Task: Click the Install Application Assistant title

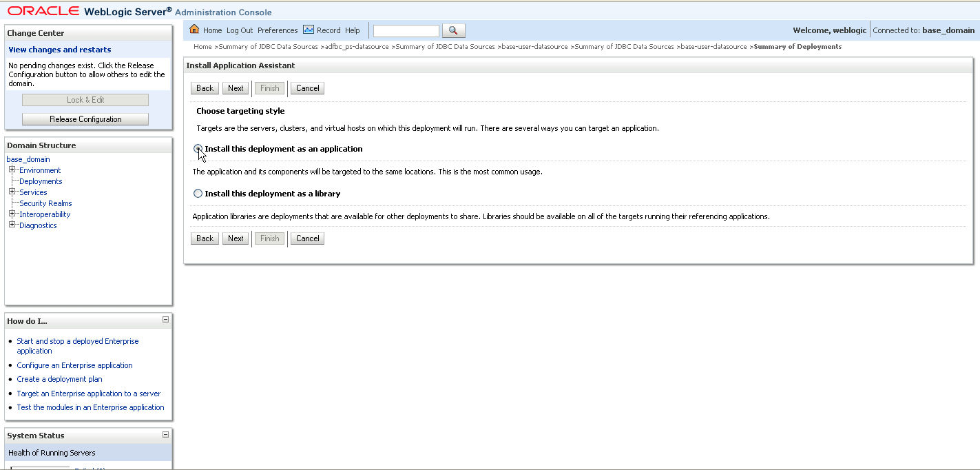Action: tap(240, 65)
